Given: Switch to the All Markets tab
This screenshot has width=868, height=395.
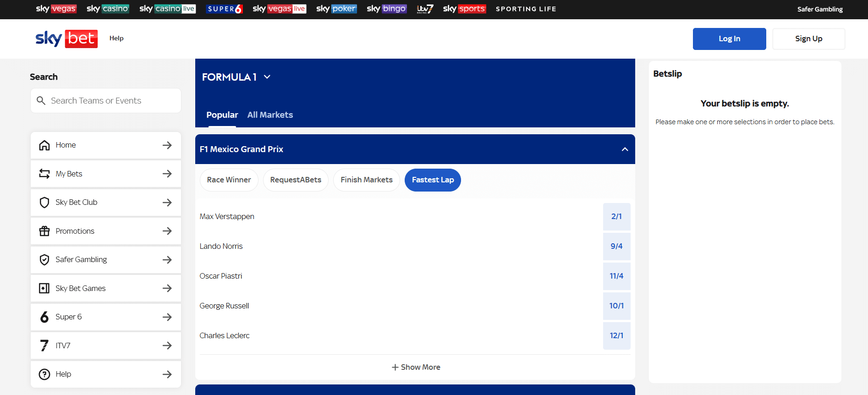Looking at the screenshot, I should click(x=270, y=115).
